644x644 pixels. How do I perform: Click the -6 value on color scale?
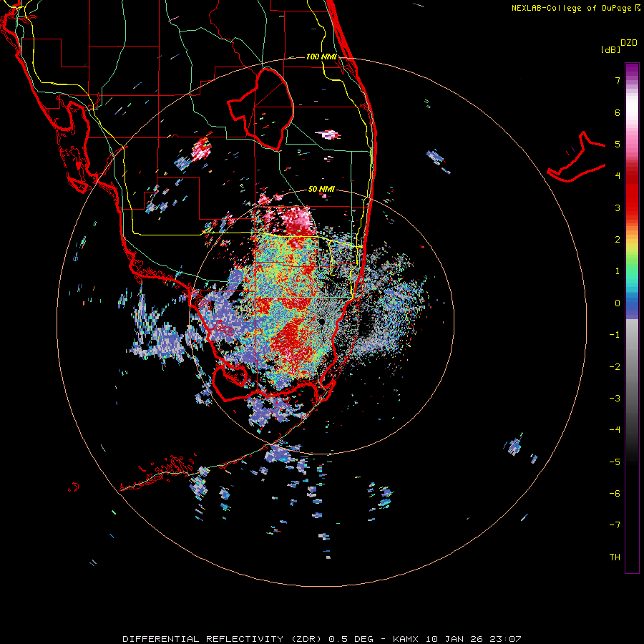(x=615, y=494)
